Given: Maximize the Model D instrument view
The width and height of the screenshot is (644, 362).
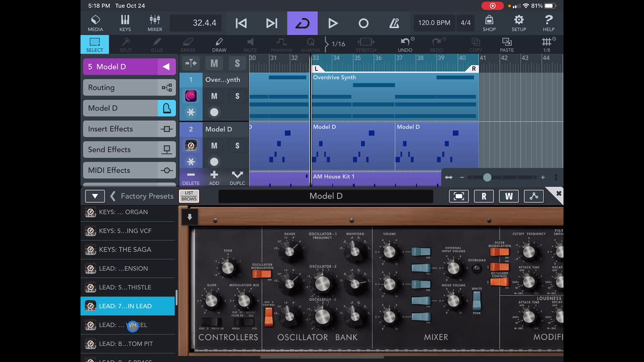Looking at the screenshot, I should click(x=459, y=196).
